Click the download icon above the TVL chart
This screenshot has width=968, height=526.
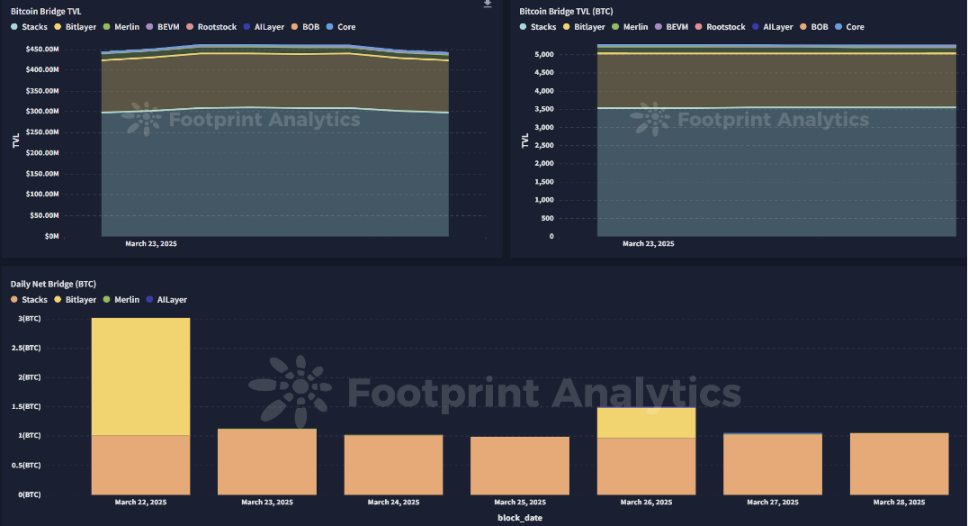coord(487,4)
